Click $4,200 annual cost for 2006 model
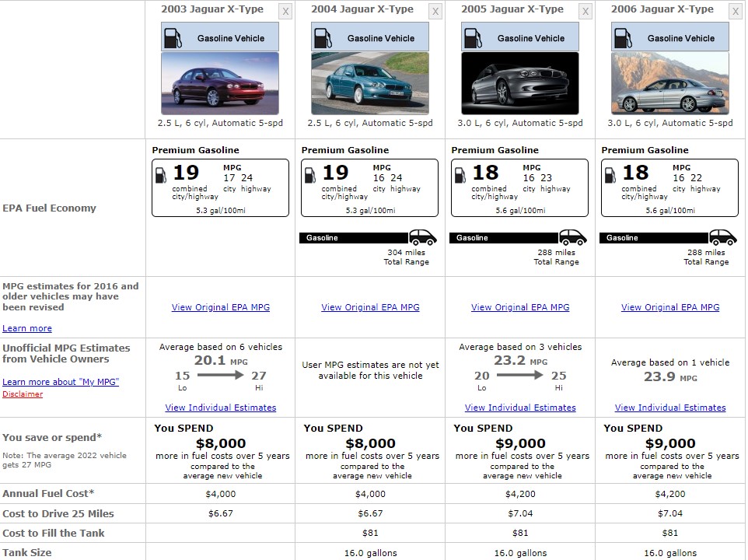Screen dimensions: 748x560 [x=670, y=494]
